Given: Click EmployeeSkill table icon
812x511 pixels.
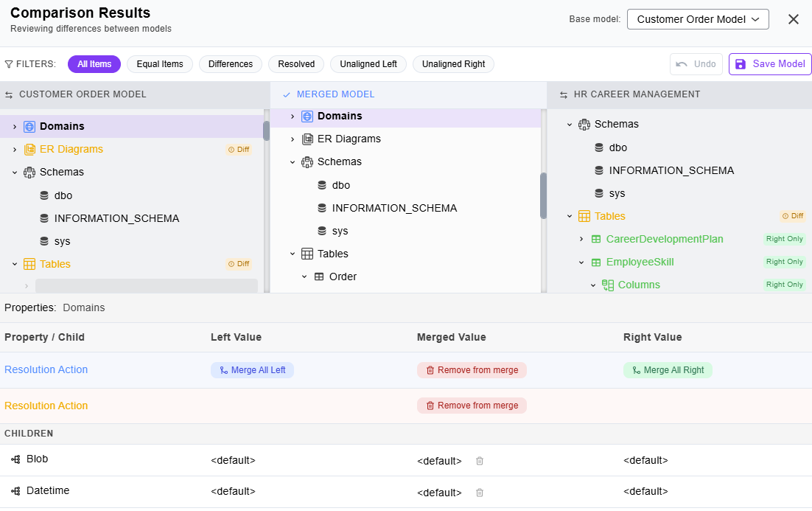Looking at the screenshot, I should 596,263.
